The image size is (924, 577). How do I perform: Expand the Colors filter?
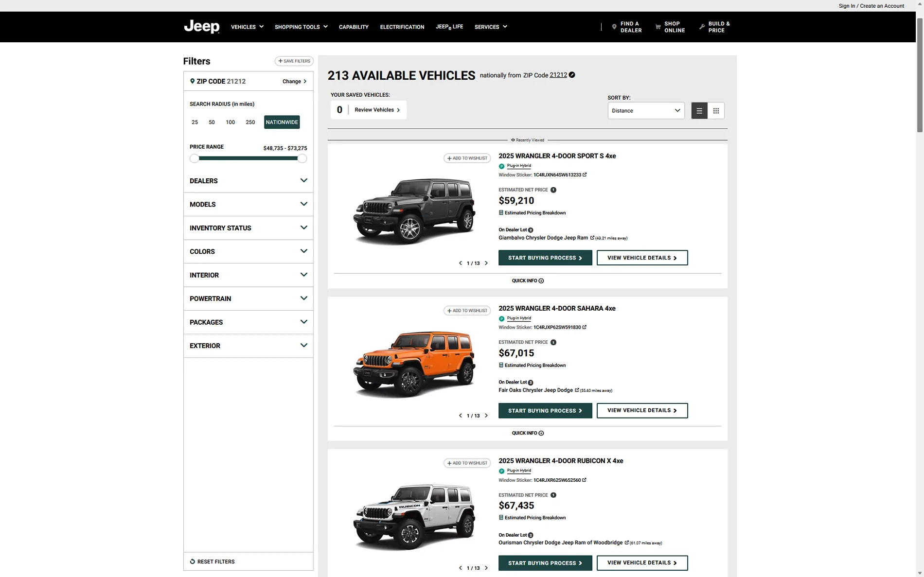tap(248, 251)
